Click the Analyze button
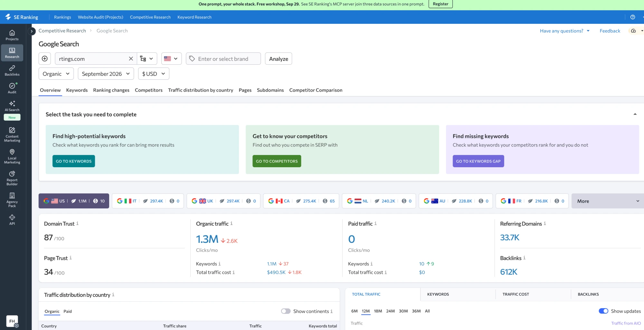 [279, 59]
